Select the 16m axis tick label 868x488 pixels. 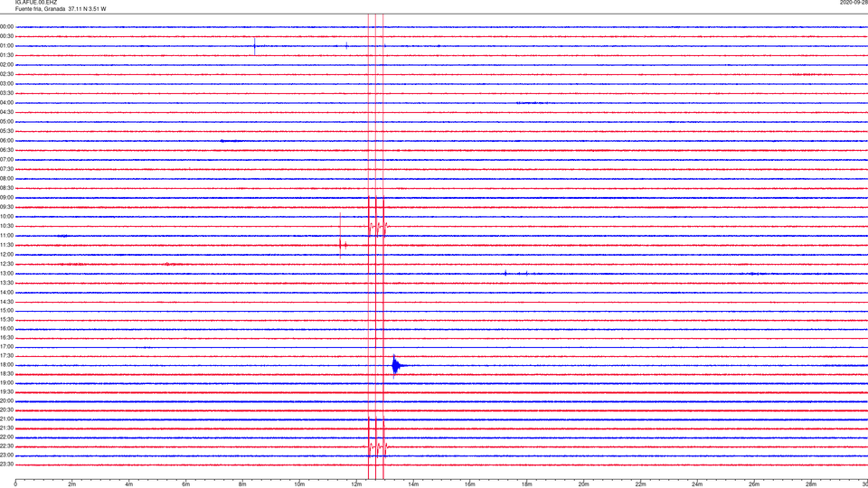click(470, 484)
